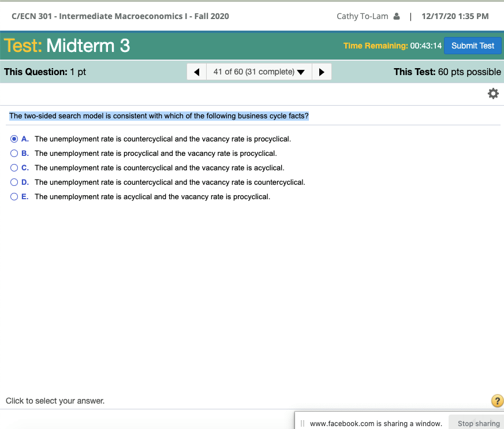Select answer choice E
This screenshot has height=429, width=504.
point(13,196)
